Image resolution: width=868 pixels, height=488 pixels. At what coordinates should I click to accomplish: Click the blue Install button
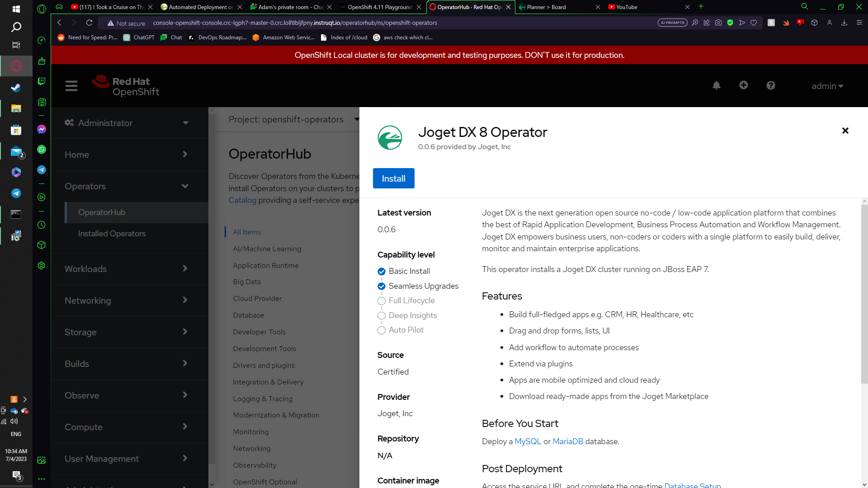(393, 178)
